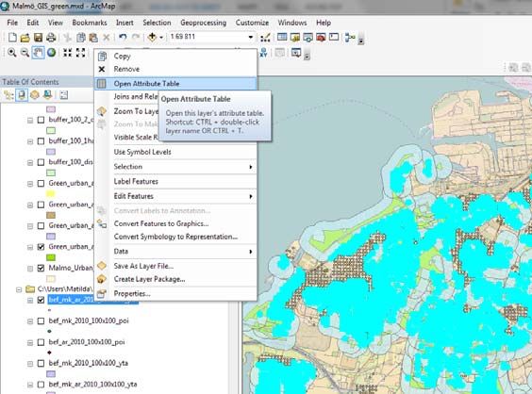Enable the bef_mk_ar_2010_100x100_yta layer checkbox
Screen dimensions: 532x394
[41, 385]
